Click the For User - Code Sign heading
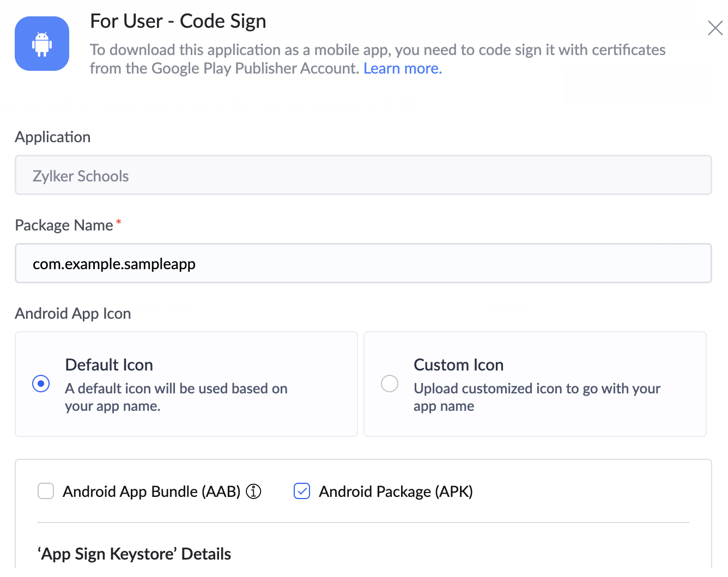The image size is (728, 577). point(178,21)
